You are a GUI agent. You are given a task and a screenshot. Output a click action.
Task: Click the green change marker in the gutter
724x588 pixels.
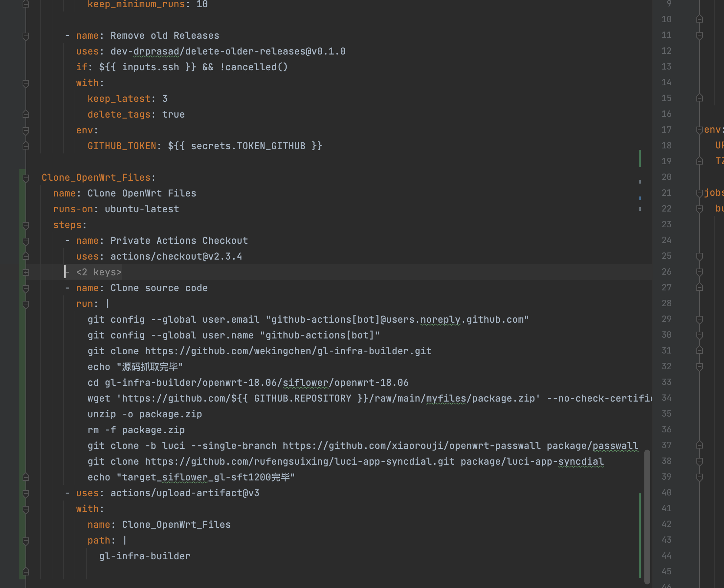coord(22,359)
